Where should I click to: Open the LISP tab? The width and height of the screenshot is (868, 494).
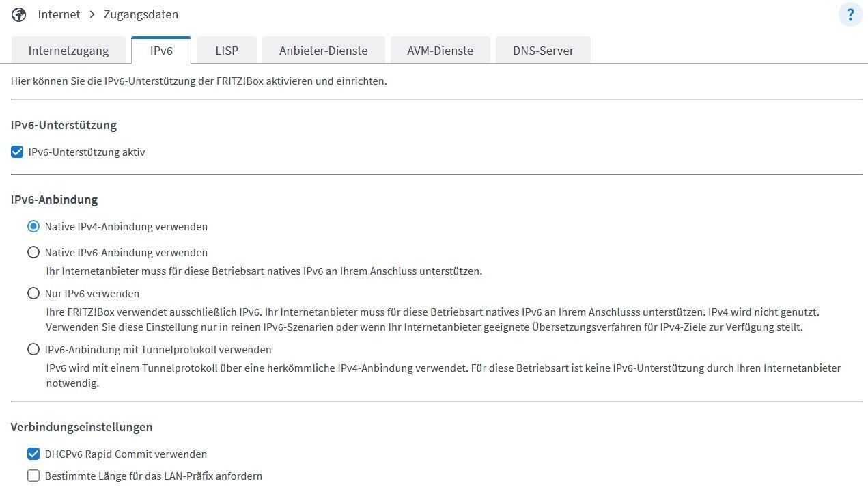click(227, 51)
